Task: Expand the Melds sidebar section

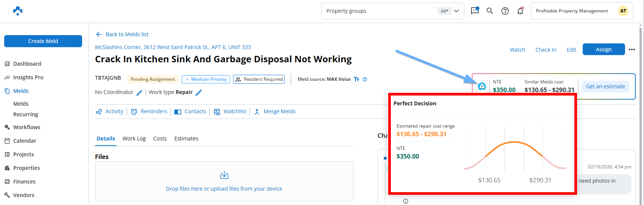Action: [x=21, y=91]
